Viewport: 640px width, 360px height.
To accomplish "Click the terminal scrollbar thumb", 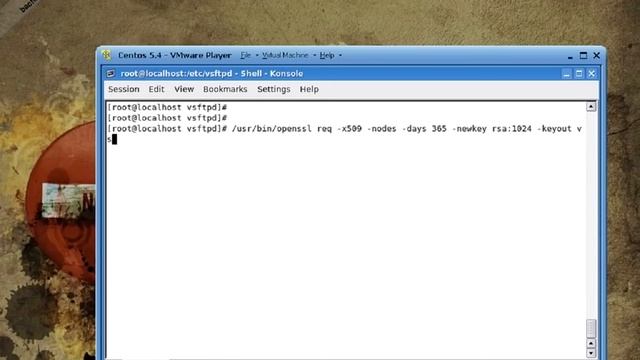I will (591, 329).
